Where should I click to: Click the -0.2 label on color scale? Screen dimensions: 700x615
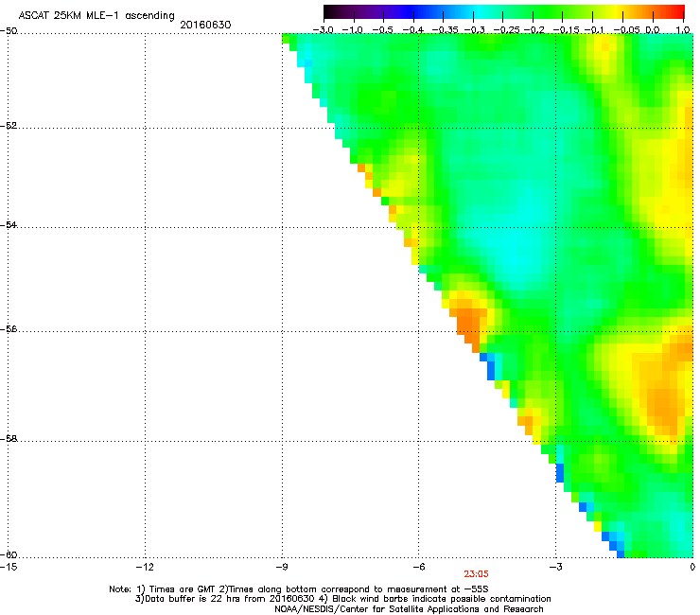(x=534, y=30)
